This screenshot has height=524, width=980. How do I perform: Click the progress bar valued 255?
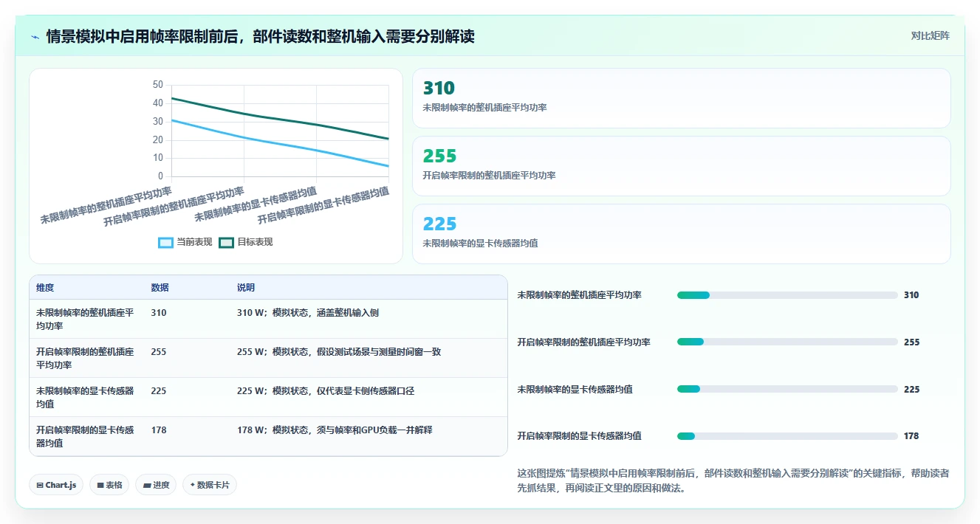(787, 342)
